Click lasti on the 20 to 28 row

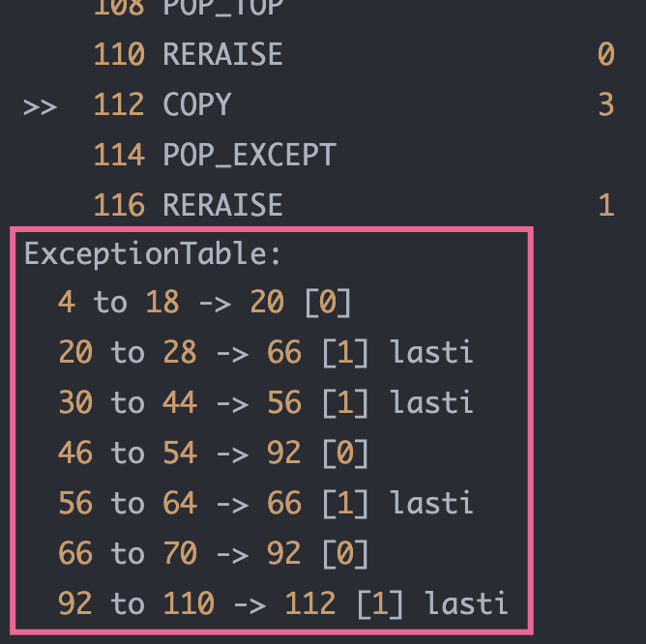[431, 352]
